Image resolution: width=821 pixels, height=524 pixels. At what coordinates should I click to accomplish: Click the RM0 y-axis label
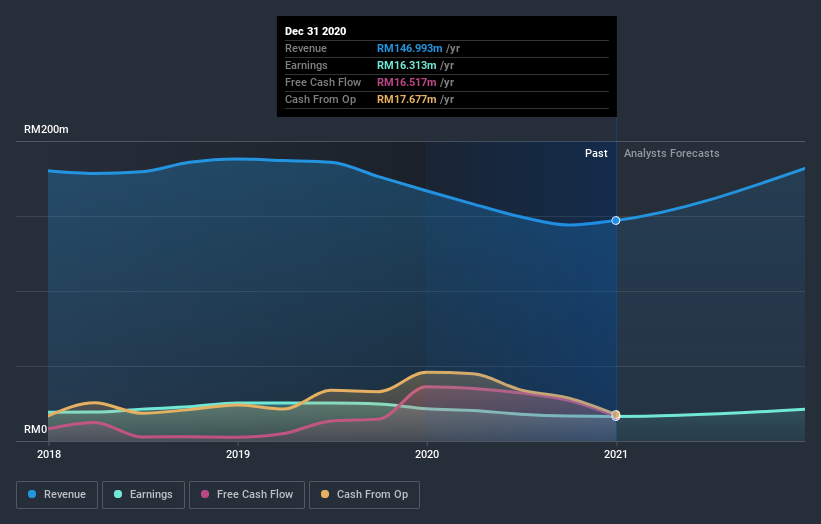point(36,429)
